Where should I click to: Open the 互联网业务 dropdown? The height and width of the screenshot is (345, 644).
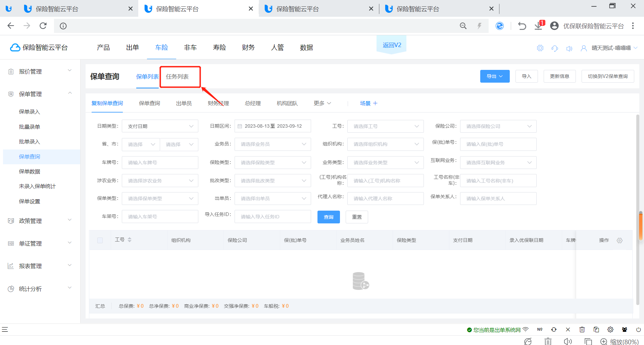pos(498,163)
